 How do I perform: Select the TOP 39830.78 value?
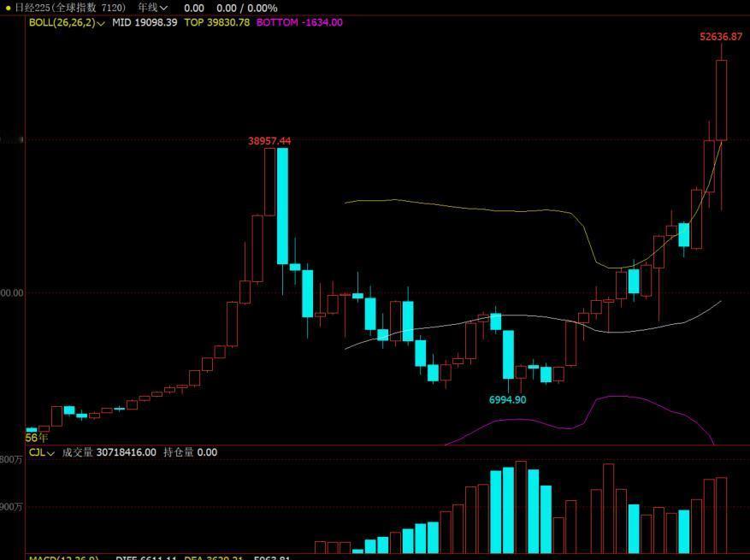click(217, 22)
